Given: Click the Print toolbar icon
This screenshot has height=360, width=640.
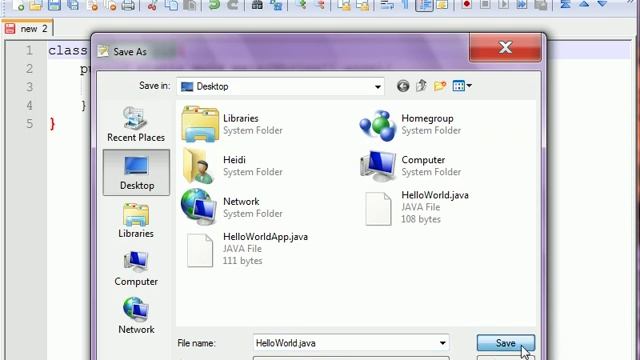Looking at the screenshot, I should [x=128, y=4].
